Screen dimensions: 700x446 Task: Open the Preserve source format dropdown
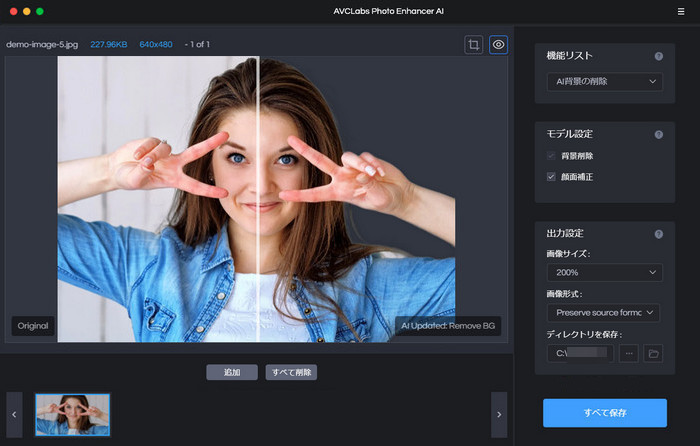[x=603, y=313]
